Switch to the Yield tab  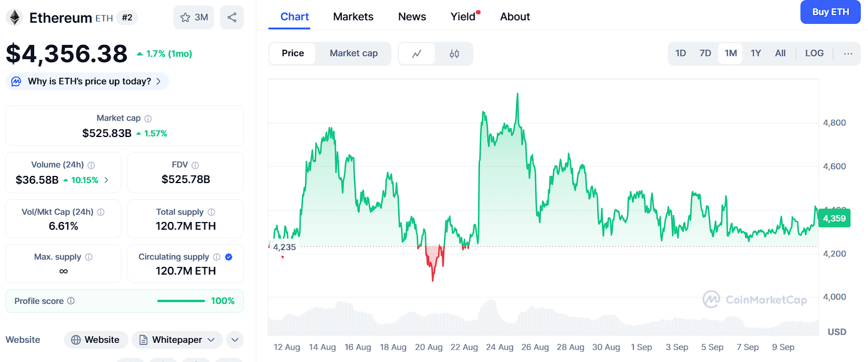pyautogui.click(x=463, y=17)
